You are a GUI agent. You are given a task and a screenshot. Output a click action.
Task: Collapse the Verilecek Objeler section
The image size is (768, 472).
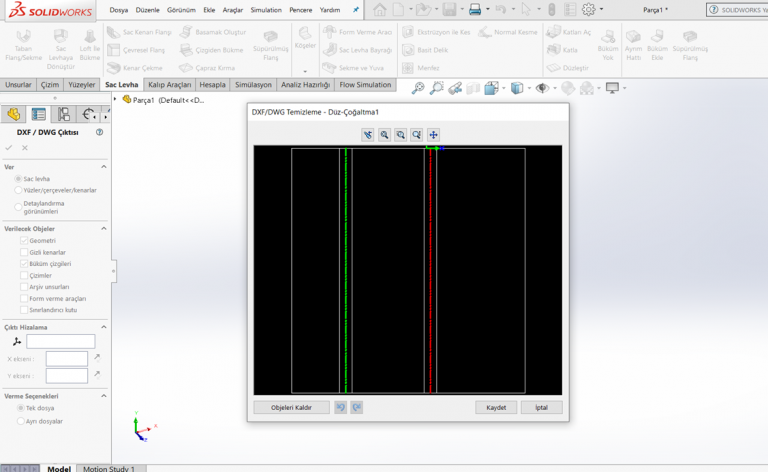point(105,228)
